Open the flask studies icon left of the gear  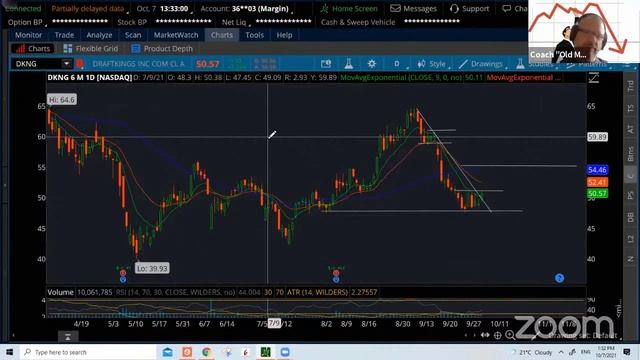click(349, 64)
